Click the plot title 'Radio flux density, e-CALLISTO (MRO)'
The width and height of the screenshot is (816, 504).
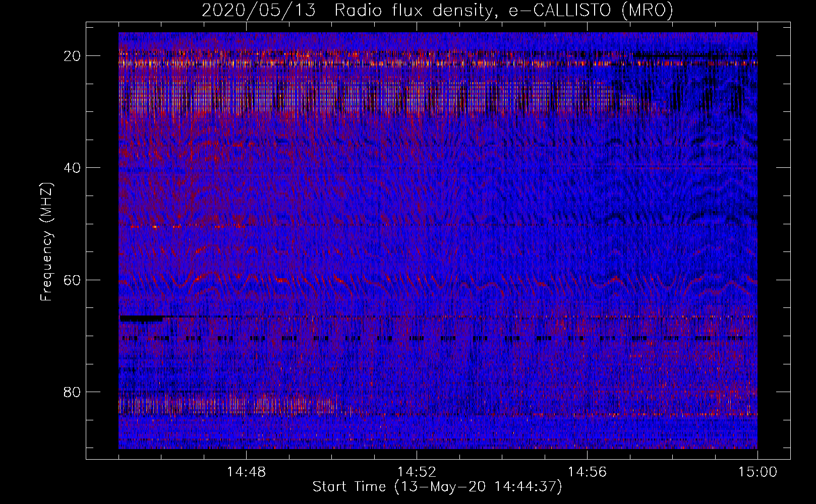(503, 11)
